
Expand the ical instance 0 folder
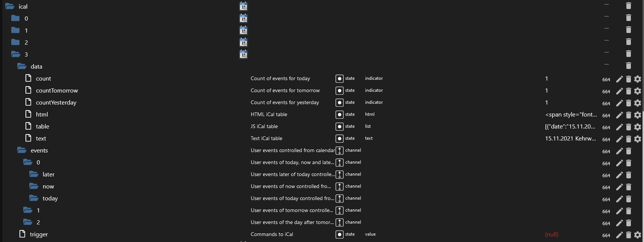click(15, 18)
